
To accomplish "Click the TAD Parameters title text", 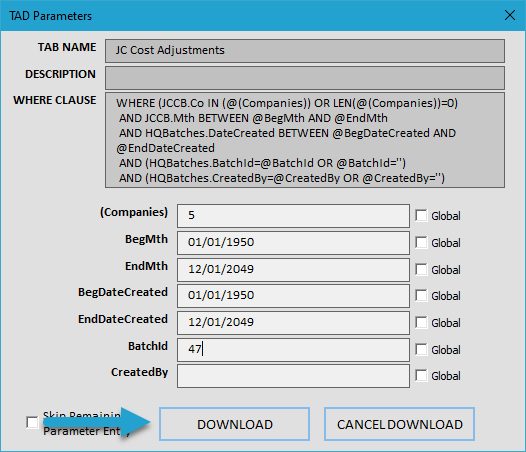I will point(50,16).
